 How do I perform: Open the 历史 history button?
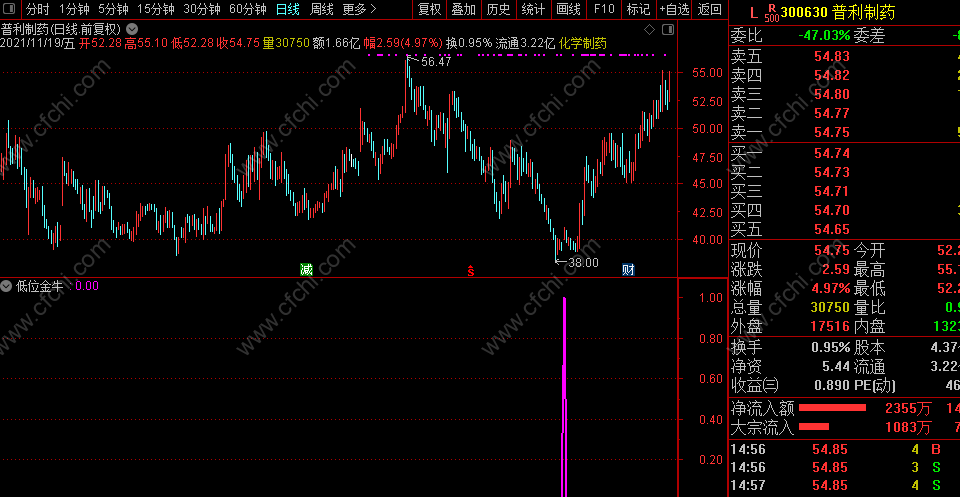(498, 9)
